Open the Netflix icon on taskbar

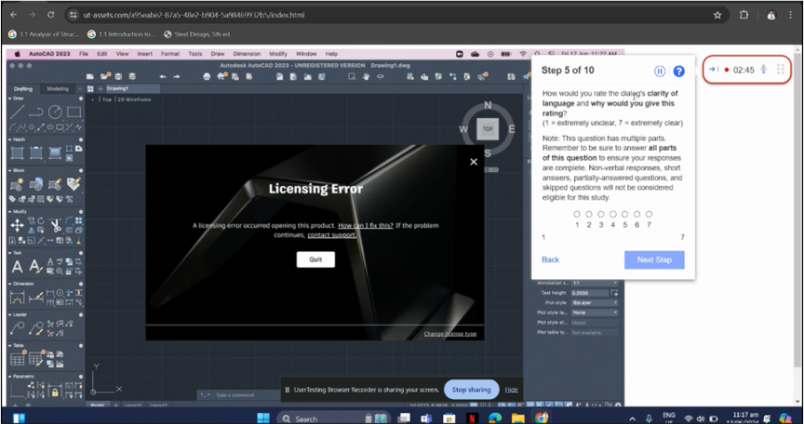[x=473, y=418]
